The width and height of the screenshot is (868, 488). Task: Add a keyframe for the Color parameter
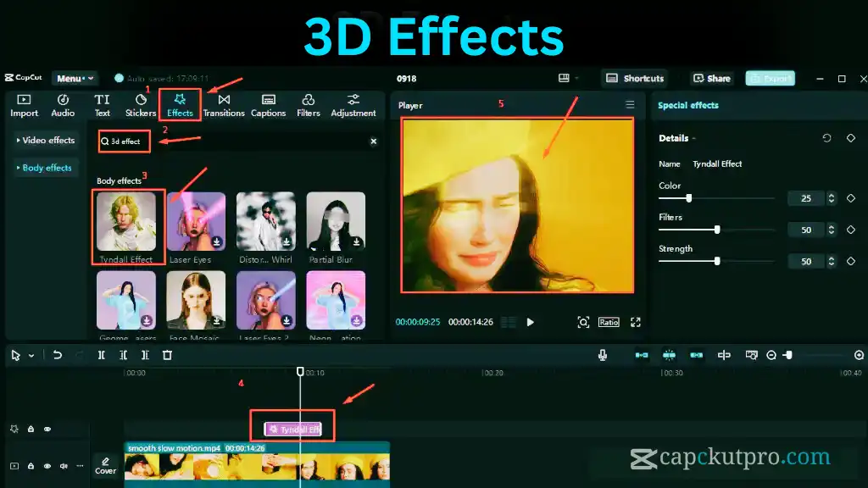click(x=851, y=198)
